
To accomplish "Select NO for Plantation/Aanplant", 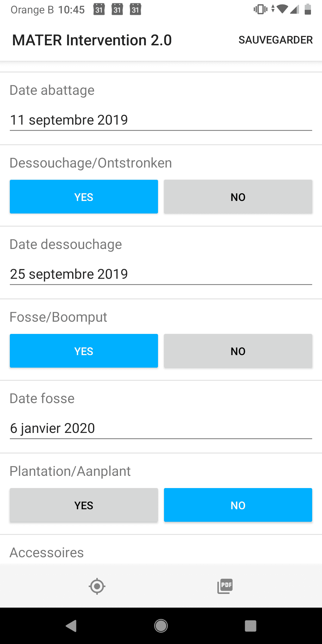I will coord(238,505).
